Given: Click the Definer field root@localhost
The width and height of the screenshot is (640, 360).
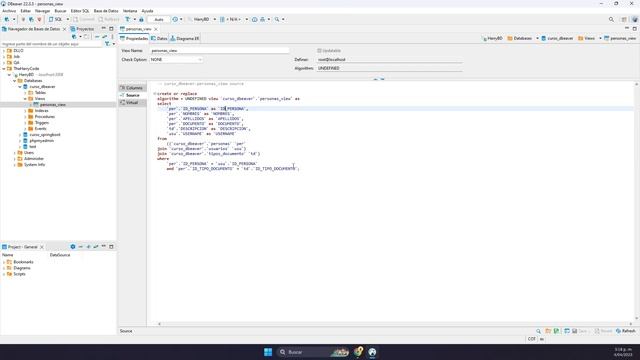Looking at the screenshot, I should tap(390, 60).
